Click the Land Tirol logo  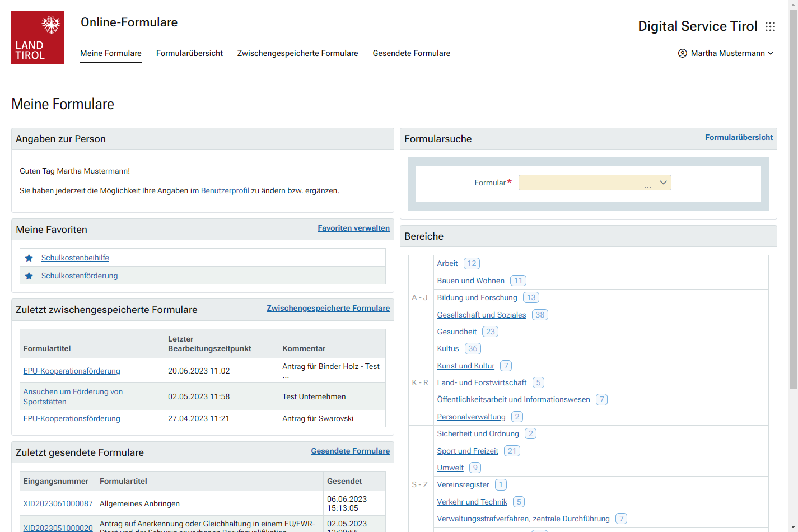38,38
